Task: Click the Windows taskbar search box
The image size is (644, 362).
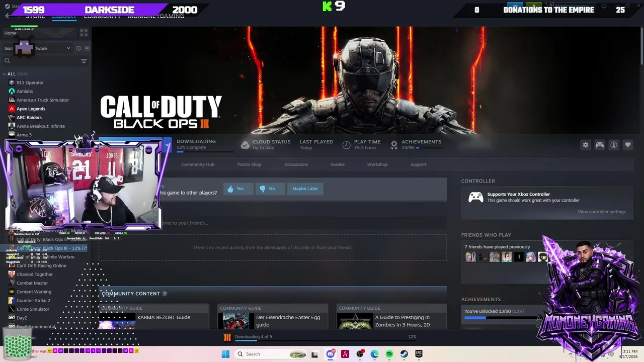Action: tap(271, 354)
